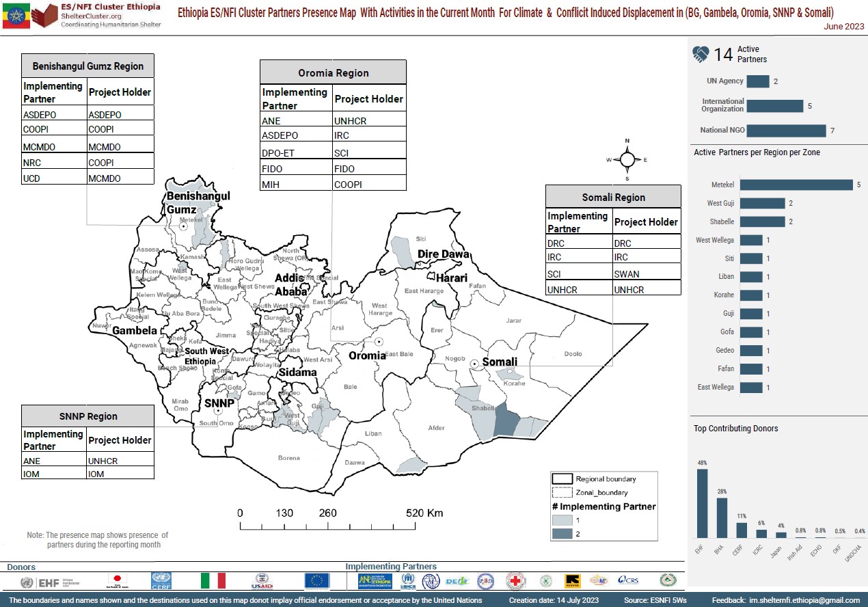Click the European Union flag logo
The width and height of the screenshot is (868, 607).
tap(317, 581)
